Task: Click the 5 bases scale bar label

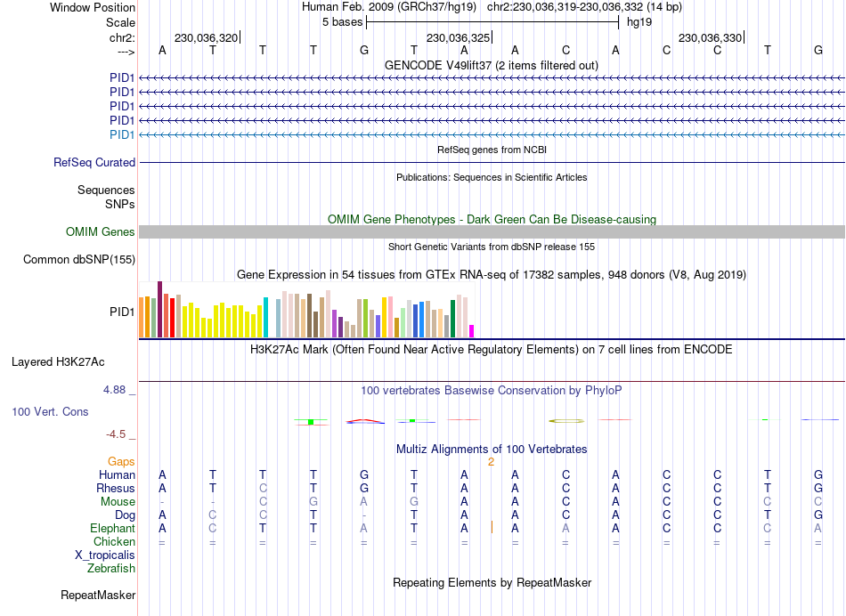Action: coord(343,22)
